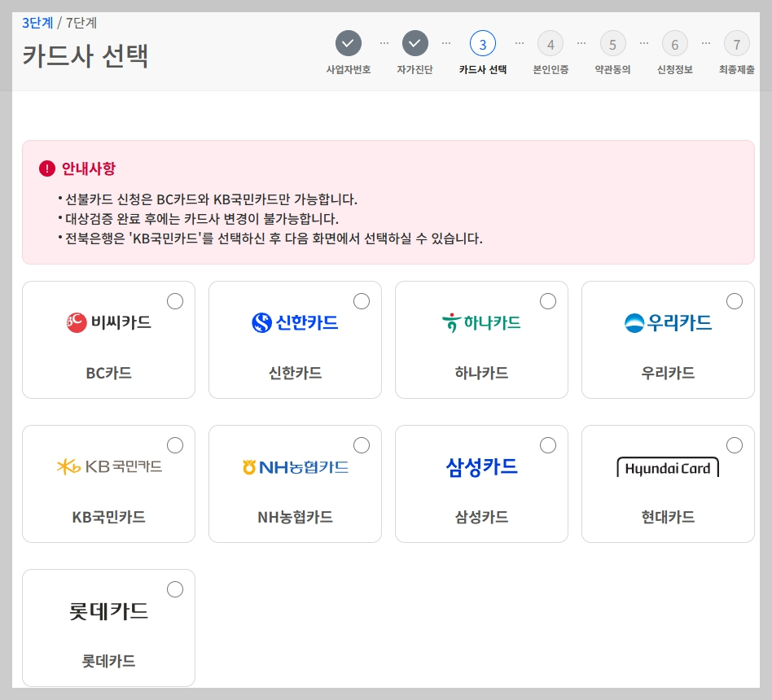The width and height of the screenshot is (772, 700).
Task: Click the blue 우리카드 logo
Action: (x=668, y=322)
